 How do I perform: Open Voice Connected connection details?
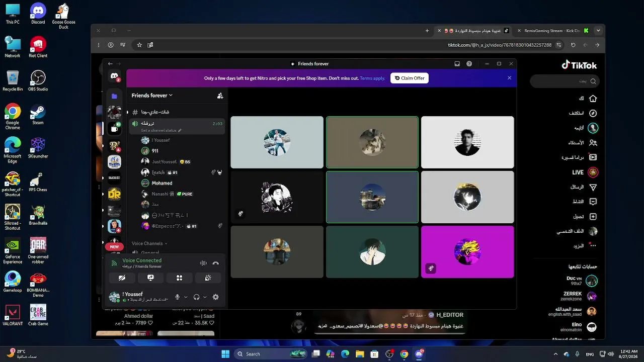tap(142, 260)
